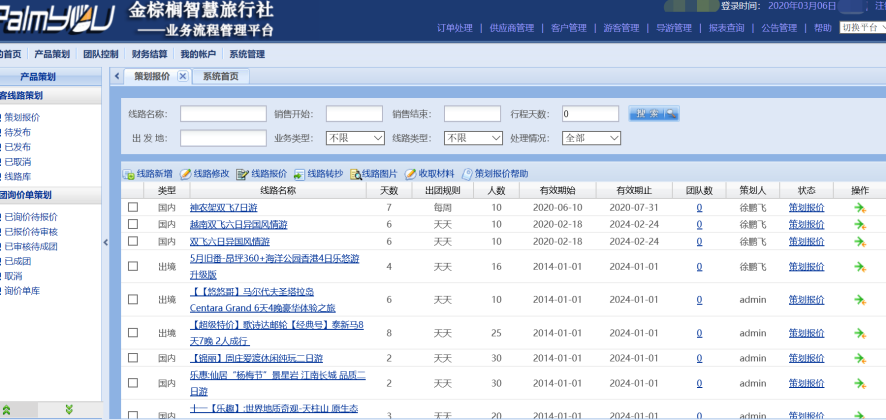The width and height of the screenshot is (886, 420).
Task: Click the 线路修改 edit-route pencil icon
Action: coord(186,174)
